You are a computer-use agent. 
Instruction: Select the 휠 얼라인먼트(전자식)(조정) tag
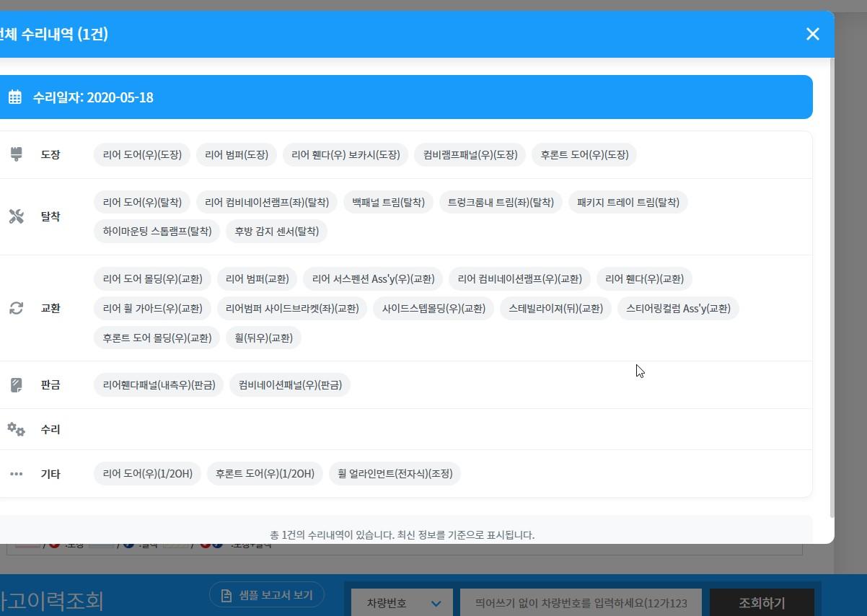click(395, 474)
